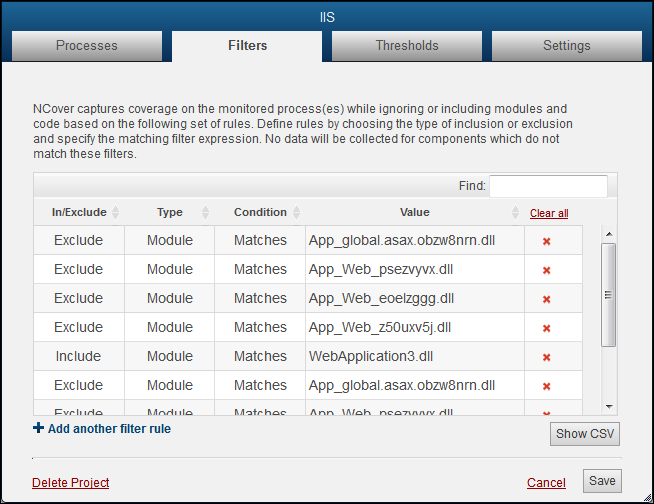Save the filter configuration
This screenshot has height=504, width=654.
602,481
